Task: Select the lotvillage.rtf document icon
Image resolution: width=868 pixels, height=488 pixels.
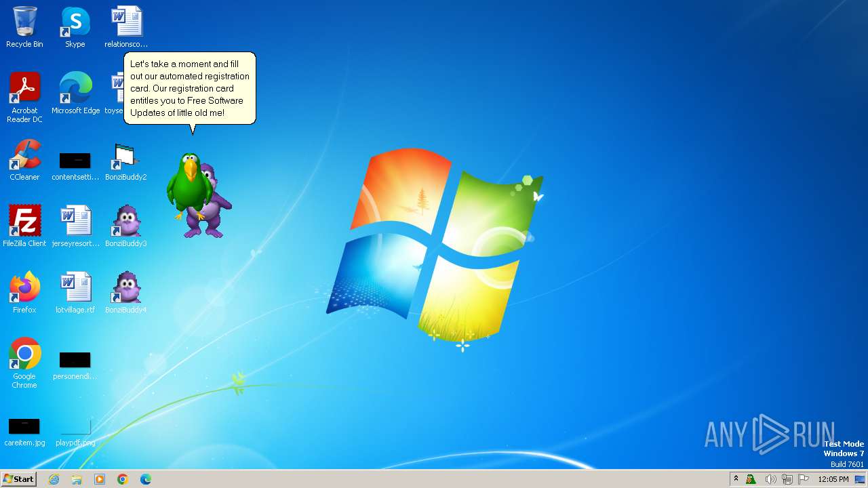Action: point(75,293)
